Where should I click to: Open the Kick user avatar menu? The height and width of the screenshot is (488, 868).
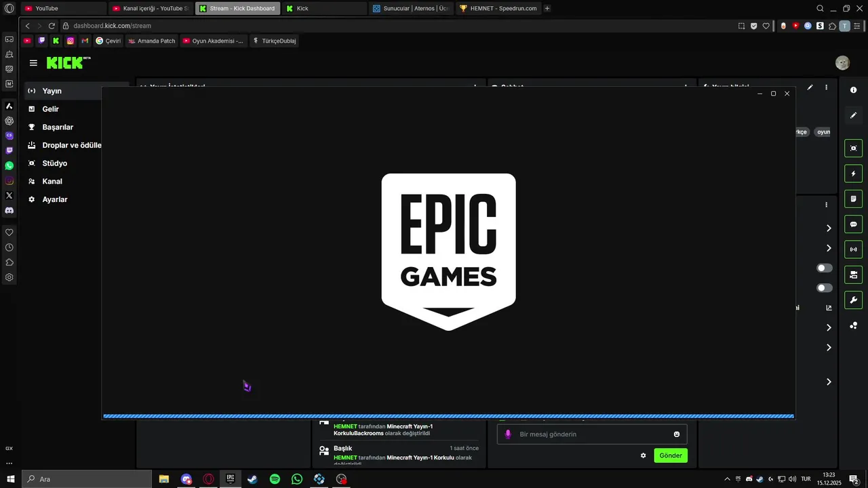(x=842, y=63)
